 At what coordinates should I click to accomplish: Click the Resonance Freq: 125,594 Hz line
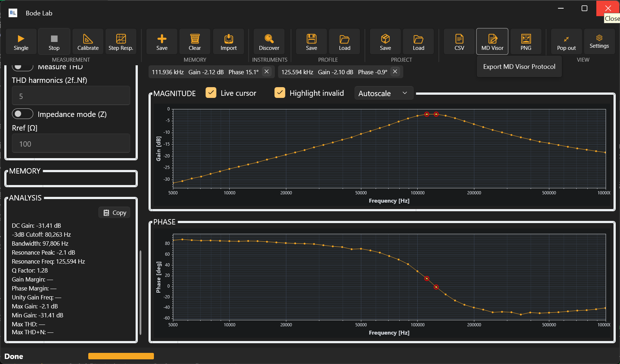coord(48,261)
